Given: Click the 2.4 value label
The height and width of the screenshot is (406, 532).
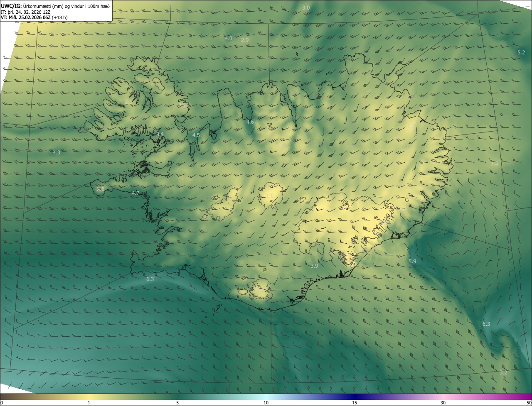Looking at the screenshot, I should click(494, 164).
